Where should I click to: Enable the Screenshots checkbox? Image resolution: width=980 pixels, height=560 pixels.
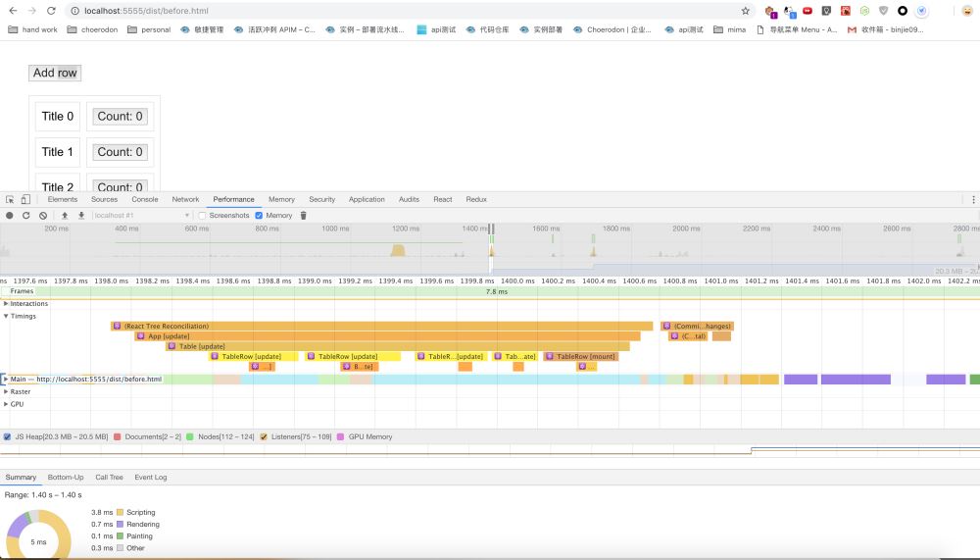203,215
